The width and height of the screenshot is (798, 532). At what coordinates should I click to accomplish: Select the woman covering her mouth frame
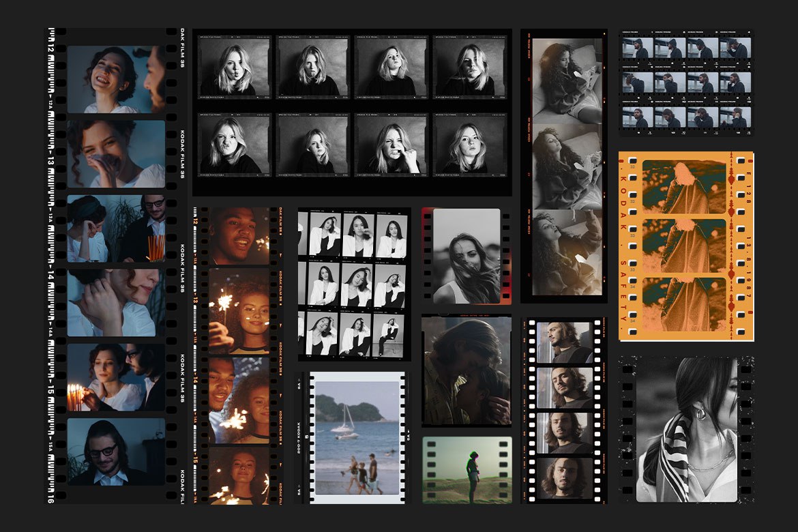[116, 153]
